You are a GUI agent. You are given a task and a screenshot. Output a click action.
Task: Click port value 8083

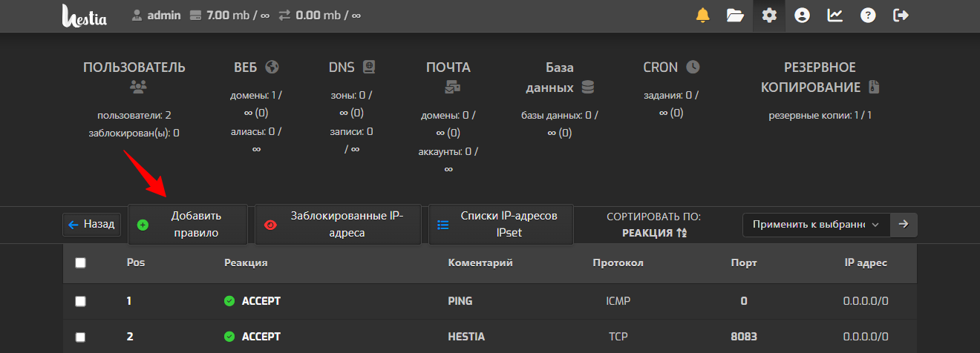tap(744, 337)
